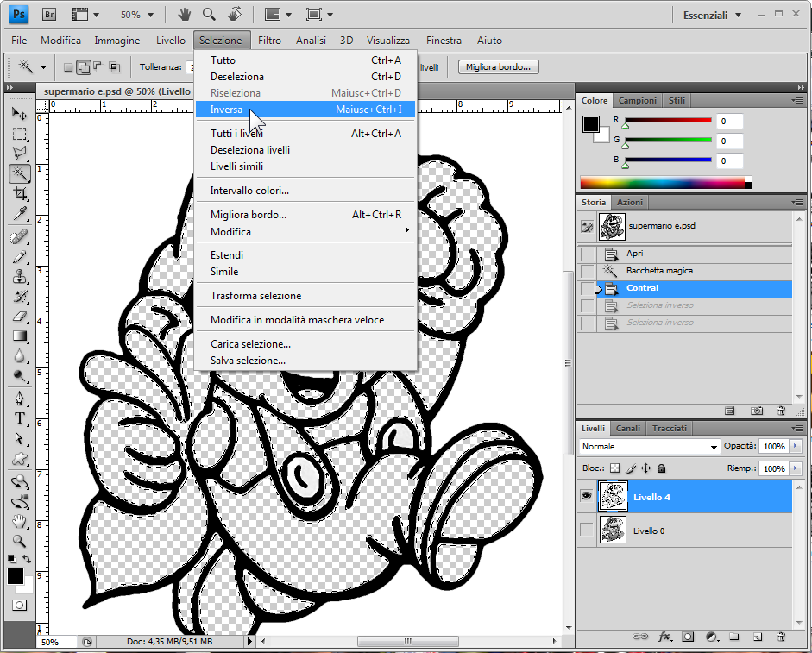The width and height of the screenshot is (812, 653).
Task: Create a new layer in Livelli panel
Action: [x=757, y=637]
